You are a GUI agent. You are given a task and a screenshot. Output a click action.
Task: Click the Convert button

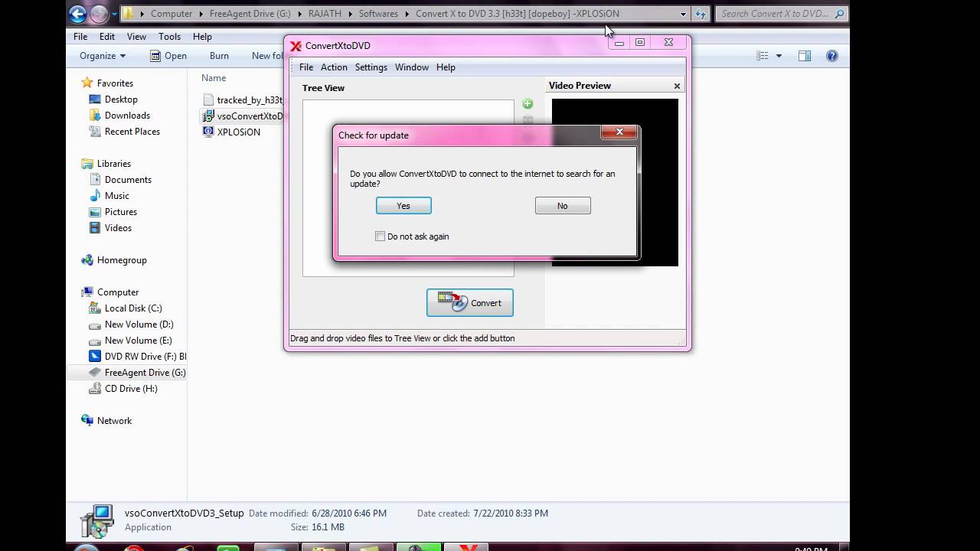tap(470, 303)
